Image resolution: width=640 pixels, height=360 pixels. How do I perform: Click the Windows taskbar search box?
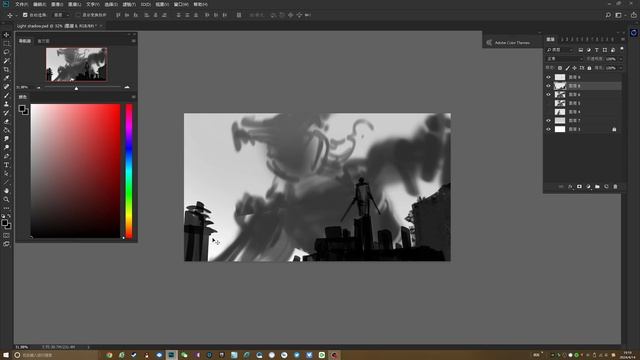55,355
